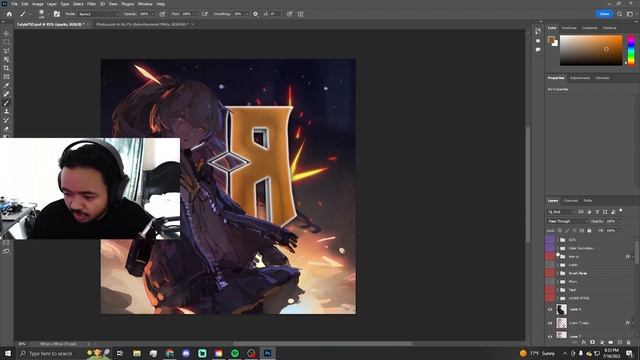Image resolution: width=640 pixels, height=360 pixels.
Task: Open the search icon beside Share
Action: point(620,14)
